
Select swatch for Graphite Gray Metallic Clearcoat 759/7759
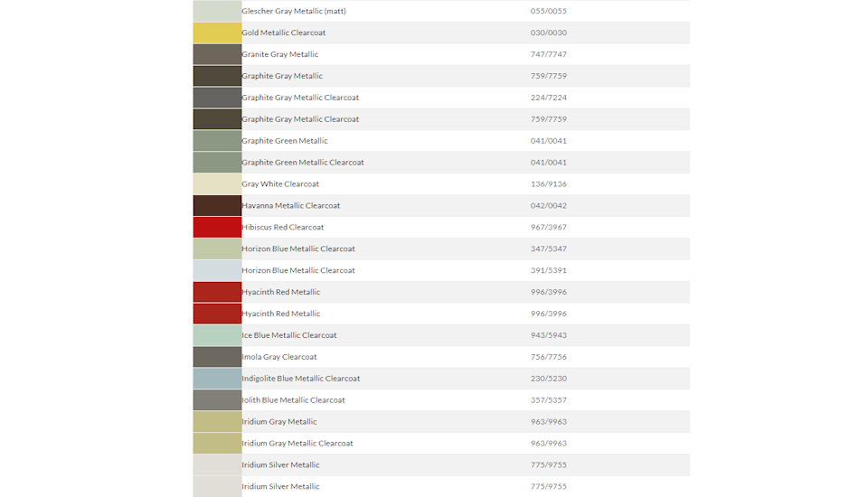[217, 119]
